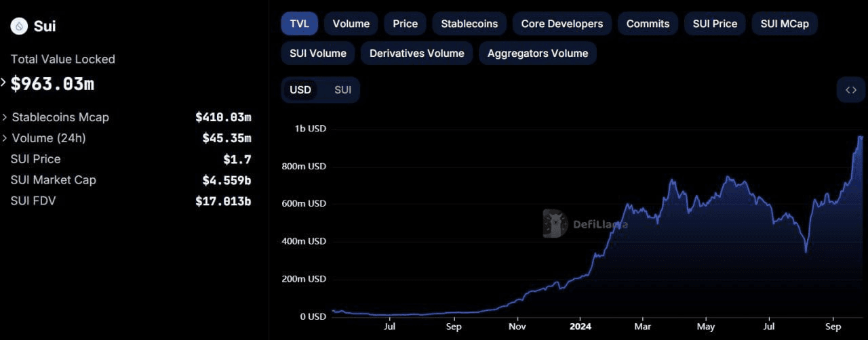Click the $45.35m volume value

click(226, 138)
